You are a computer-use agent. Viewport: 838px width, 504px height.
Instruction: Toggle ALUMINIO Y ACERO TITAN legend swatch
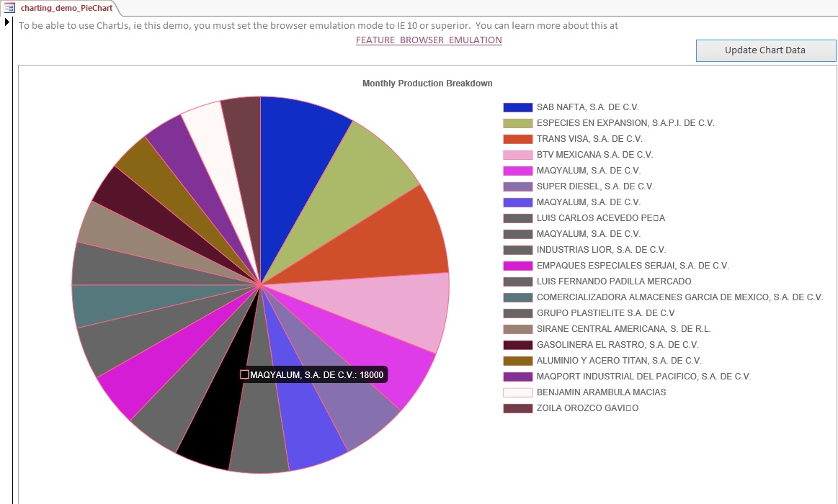click(518, 361)
